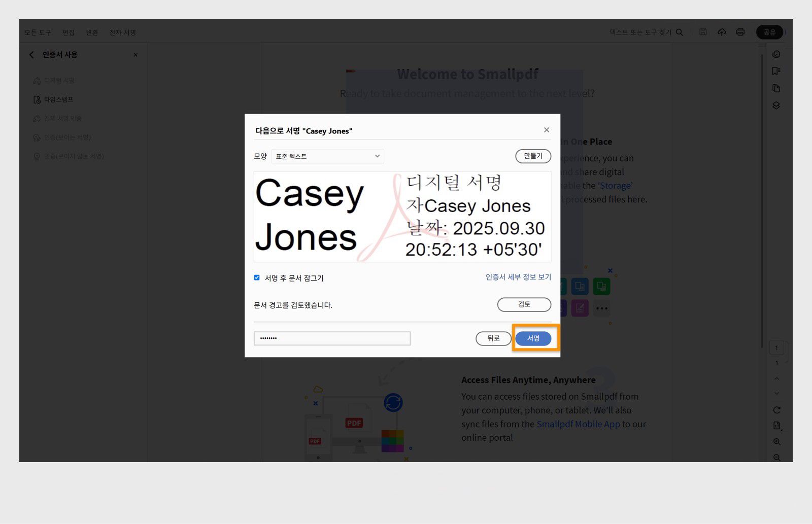Click the 뒤로 (Back) button in dialog
Screen dimensions: 812x524
(x=493, y=338)
